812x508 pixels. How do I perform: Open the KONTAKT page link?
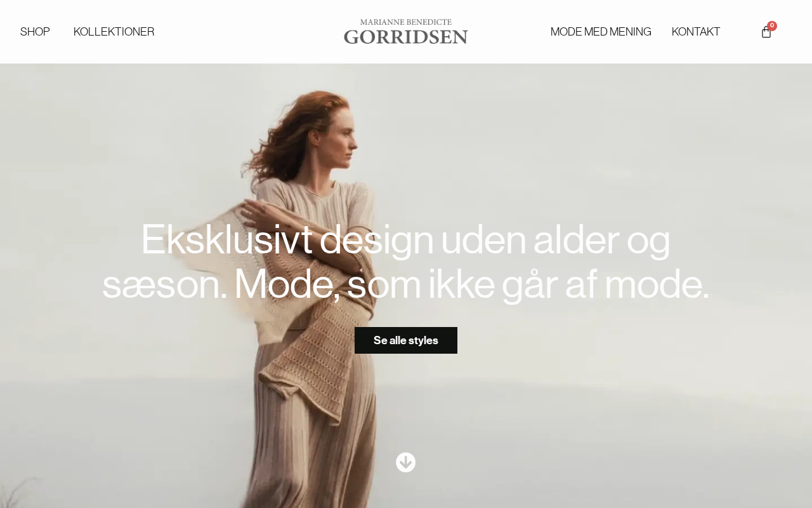696,32
